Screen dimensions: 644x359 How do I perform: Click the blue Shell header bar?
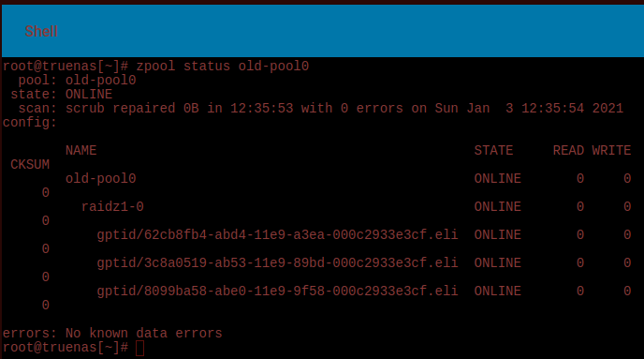pyautogui.click(x=323, y=31)
